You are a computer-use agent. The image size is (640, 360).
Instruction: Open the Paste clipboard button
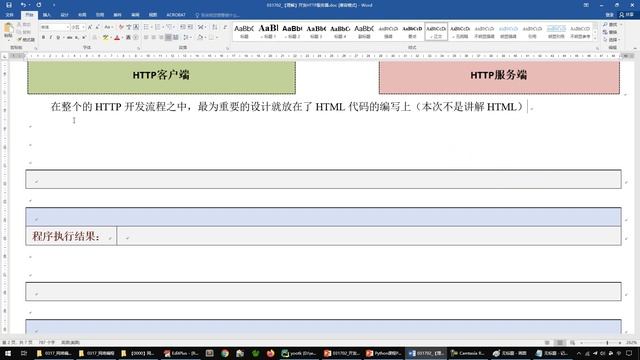click(8, 31)
